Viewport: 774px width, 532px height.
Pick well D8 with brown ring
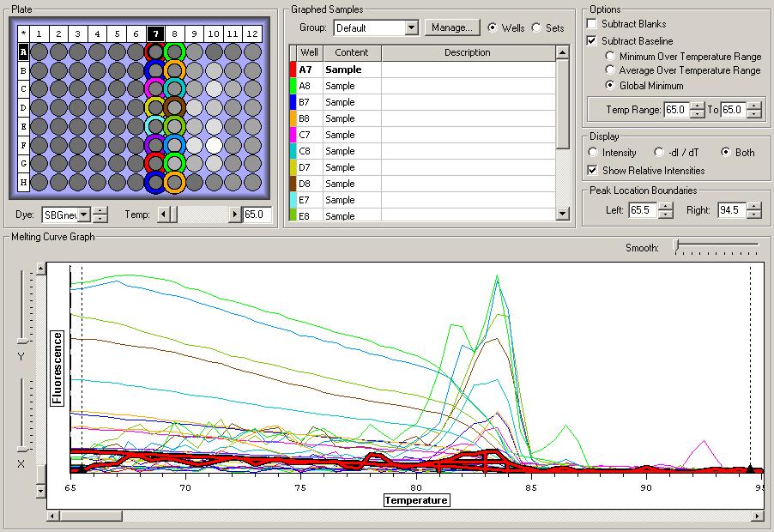(175, 107)
